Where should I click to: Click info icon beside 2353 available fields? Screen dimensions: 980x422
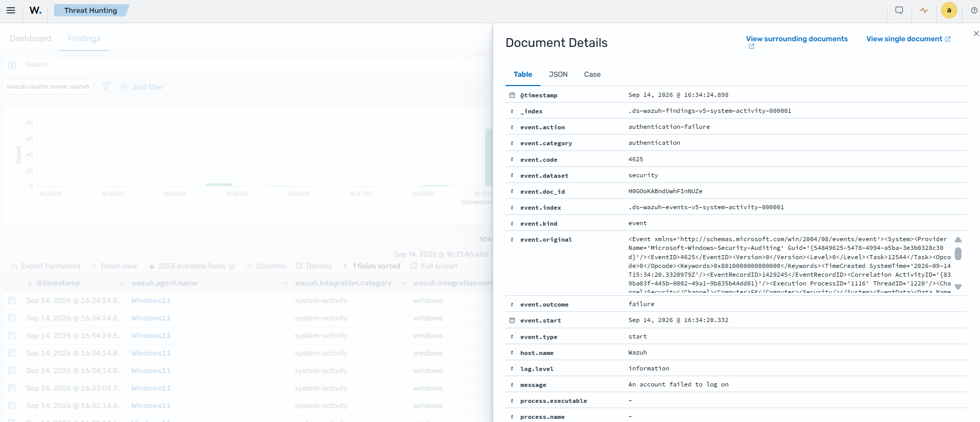tap(232, 266)
